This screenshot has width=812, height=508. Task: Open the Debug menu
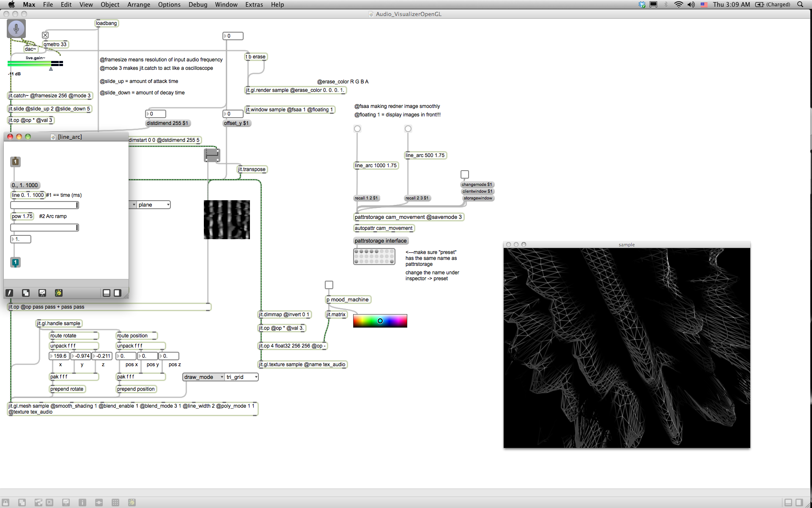198,5
